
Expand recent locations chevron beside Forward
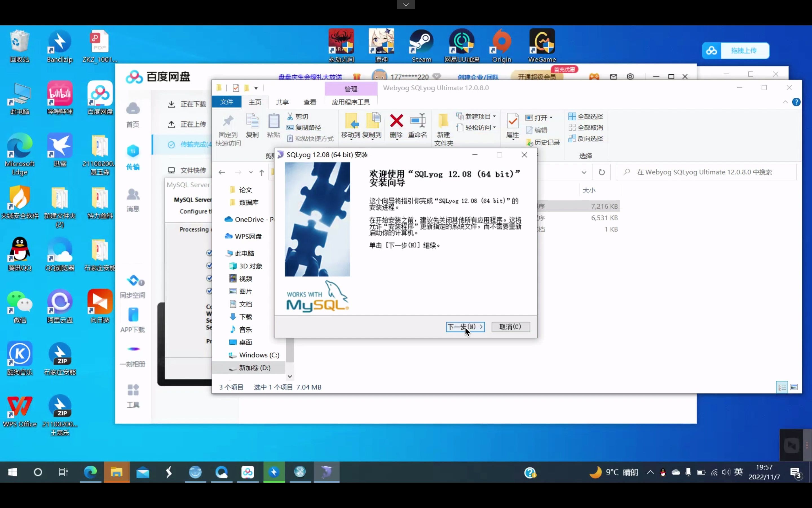(x=251, y=172)
